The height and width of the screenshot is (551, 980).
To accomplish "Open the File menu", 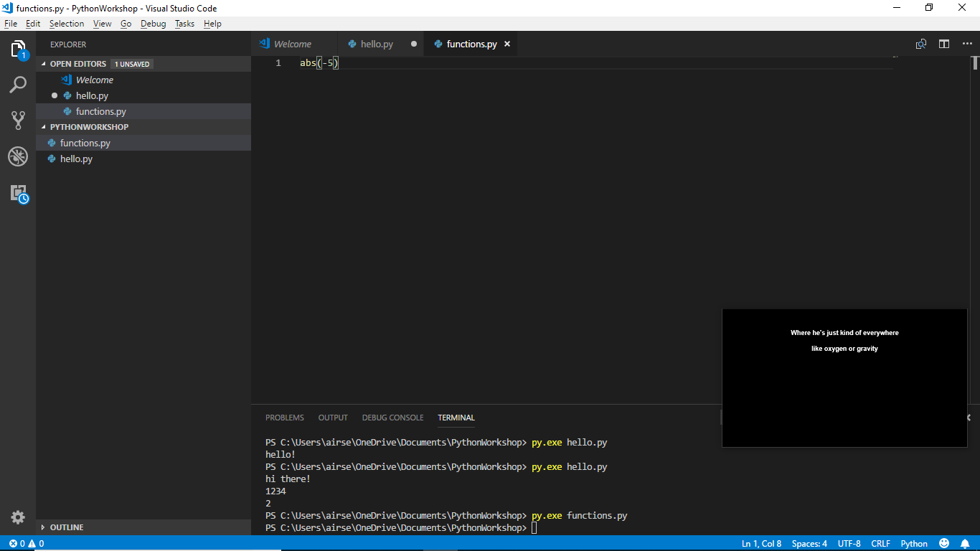I will pyautogui.click(x=11, y=24).
